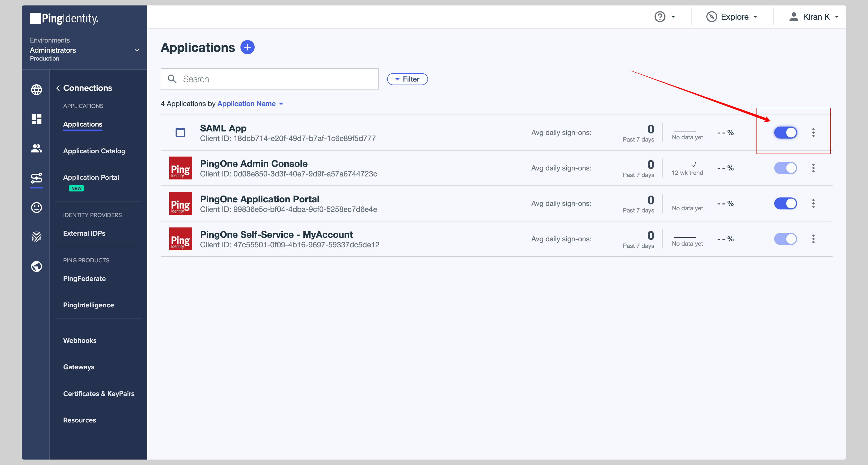Check the SAML App checkbox
868x465 pixels.
point(180,133)
